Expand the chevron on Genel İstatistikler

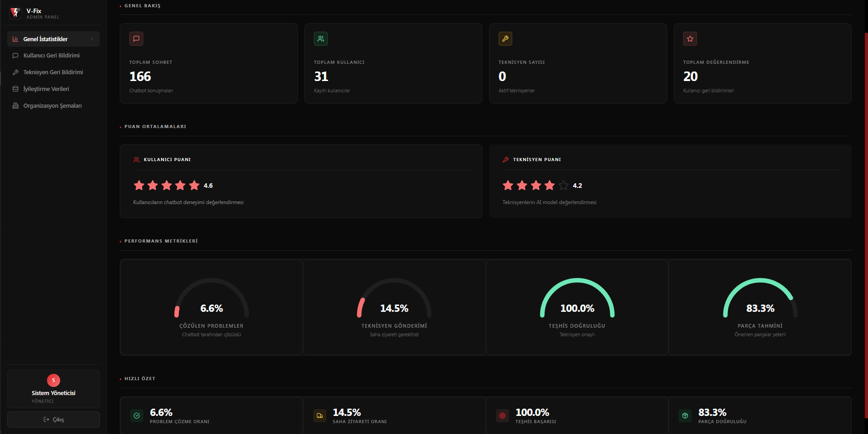click(92, 39)
